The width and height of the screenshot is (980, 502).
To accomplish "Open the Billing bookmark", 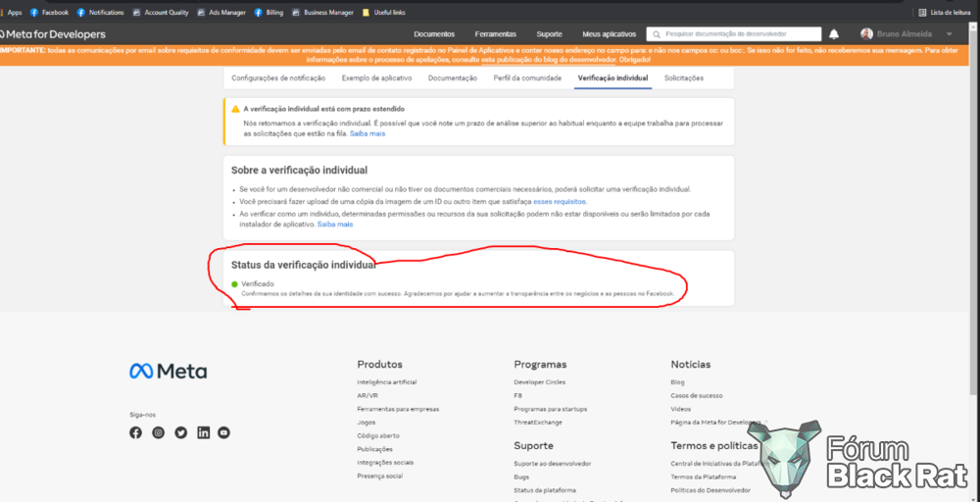I will pos(269,13).
